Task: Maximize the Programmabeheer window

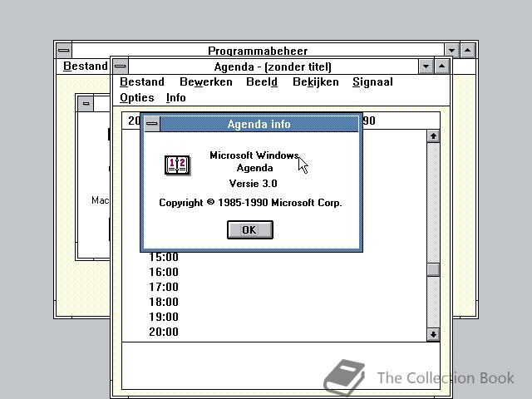Action: point(467,51)
